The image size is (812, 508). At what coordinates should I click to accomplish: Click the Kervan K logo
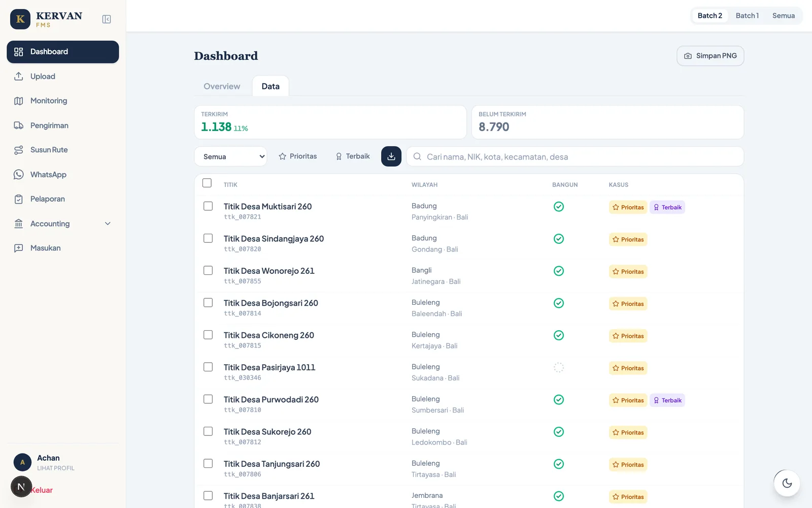click(x=20, y=19)
